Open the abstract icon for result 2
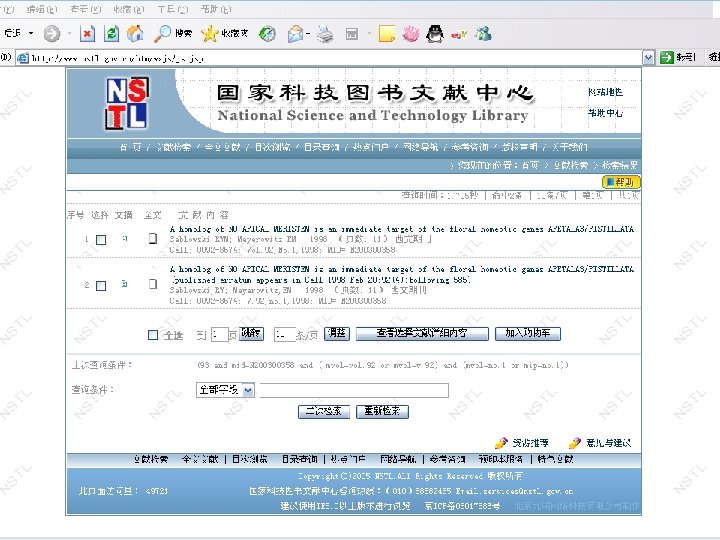This screenshot has width=720, height=540. coord(124,284)
